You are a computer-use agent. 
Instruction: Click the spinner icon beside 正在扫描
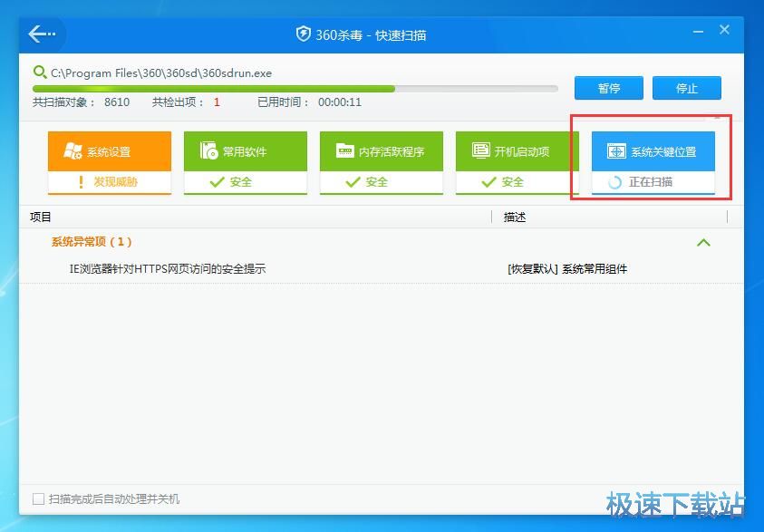tap(614, 182)
